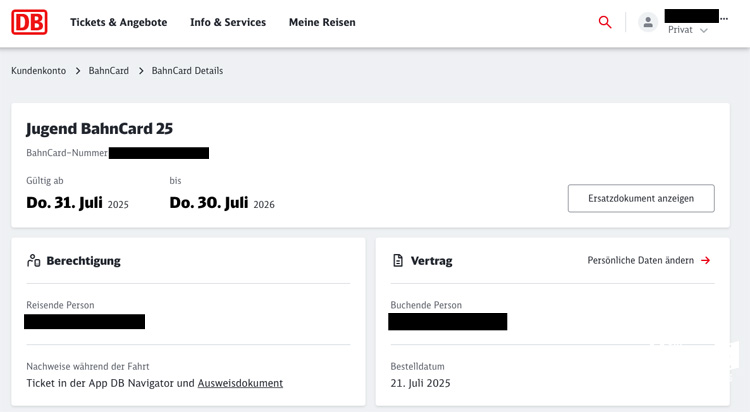Click the DB logo
The height and width of the screenshot is (412, 750).
click(29, 22)
